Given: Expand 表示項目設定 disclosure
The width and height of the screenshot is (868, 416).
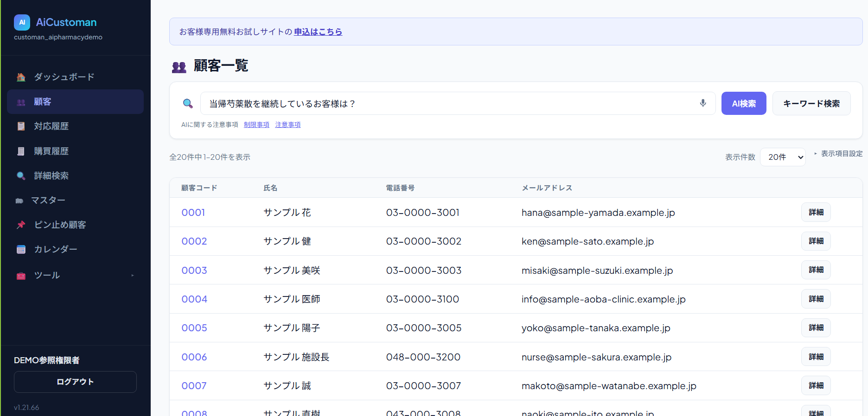Looking at the screenshot, I should (838, 153).
